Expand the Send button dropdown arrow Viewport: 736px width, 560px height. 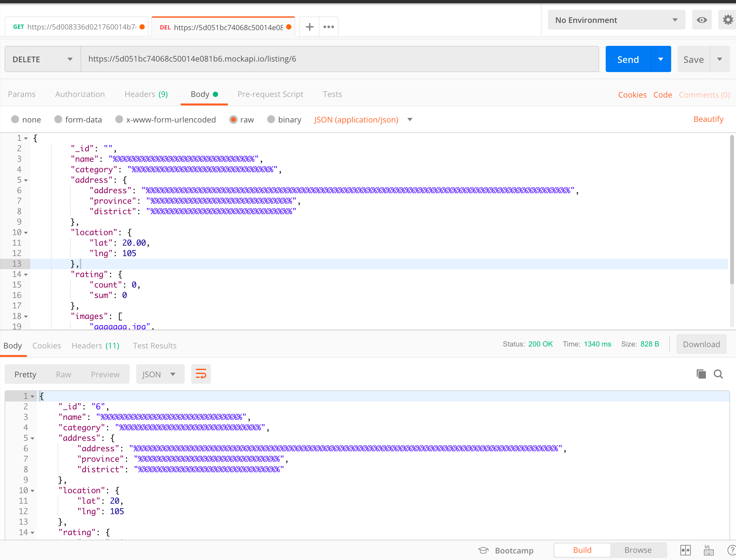(660, 59)
